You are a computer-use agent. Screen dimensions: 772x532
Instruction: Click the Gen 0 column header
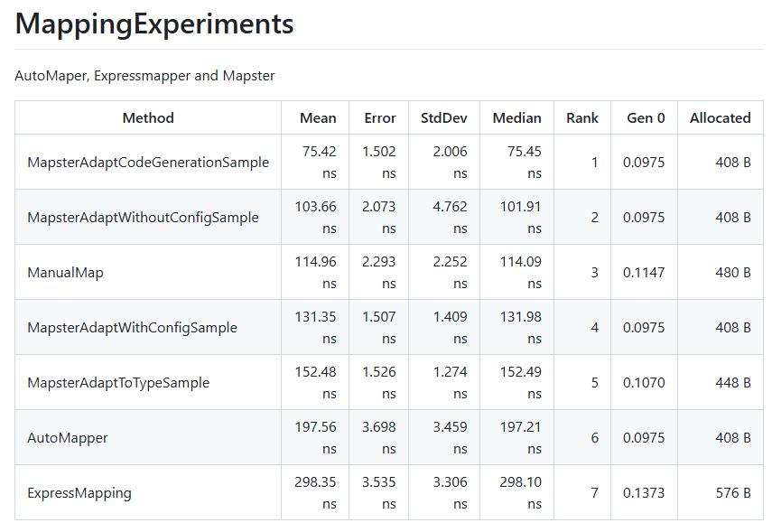pyautogui.click(x=645, y=118)
